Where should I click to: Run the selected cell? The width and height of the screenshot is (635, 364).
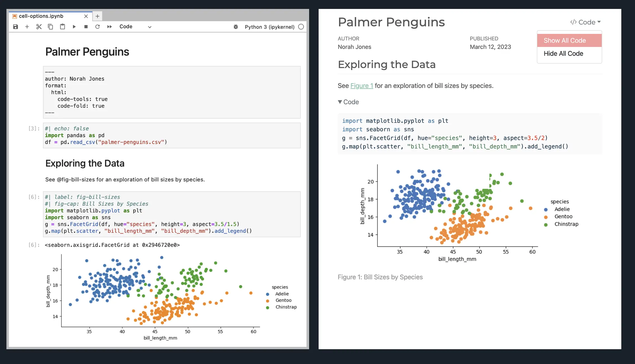pos(74,27)
